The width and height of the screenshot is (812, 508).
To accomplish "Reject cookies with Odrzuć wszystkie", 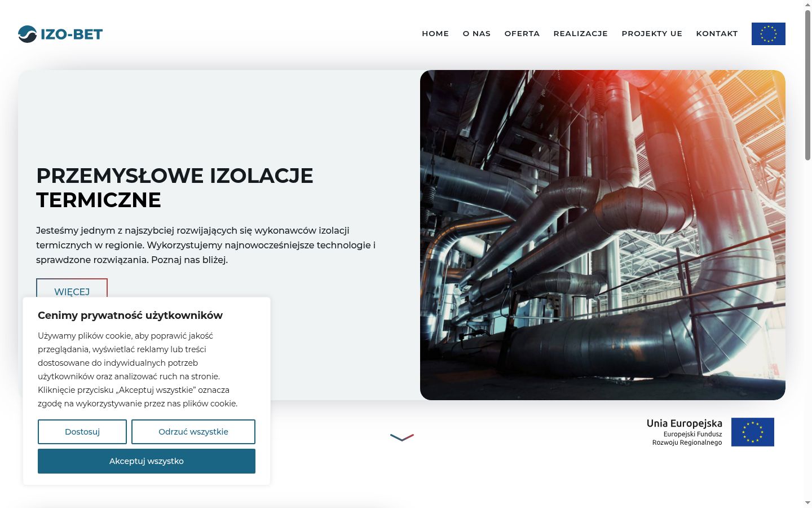I will 193,432.
